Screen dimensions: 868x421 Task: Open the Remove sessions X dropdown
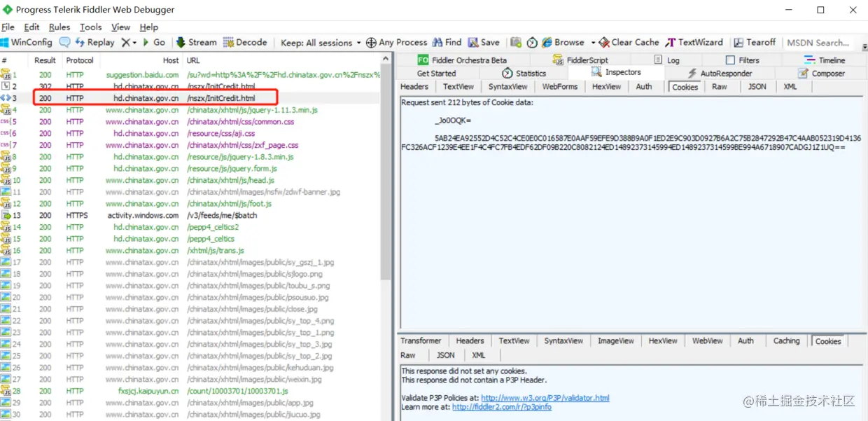point(129,42)
